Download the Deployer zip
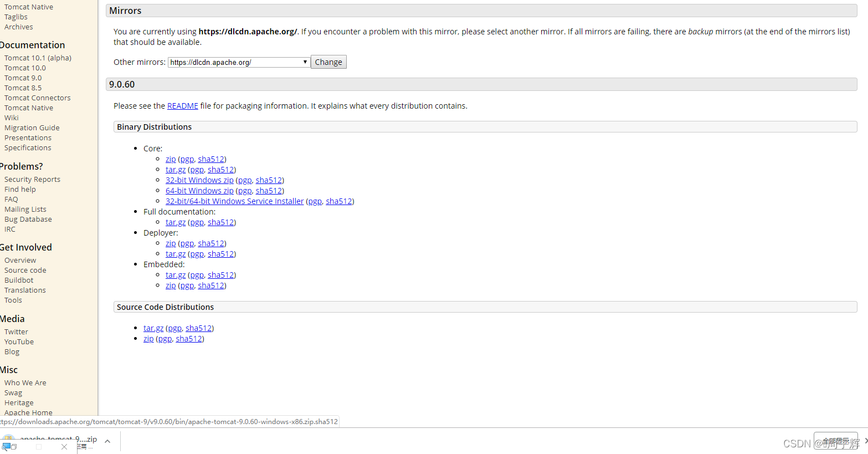Image resolution: width=868 pixels, height=454 pixels. tap(171, 243)
